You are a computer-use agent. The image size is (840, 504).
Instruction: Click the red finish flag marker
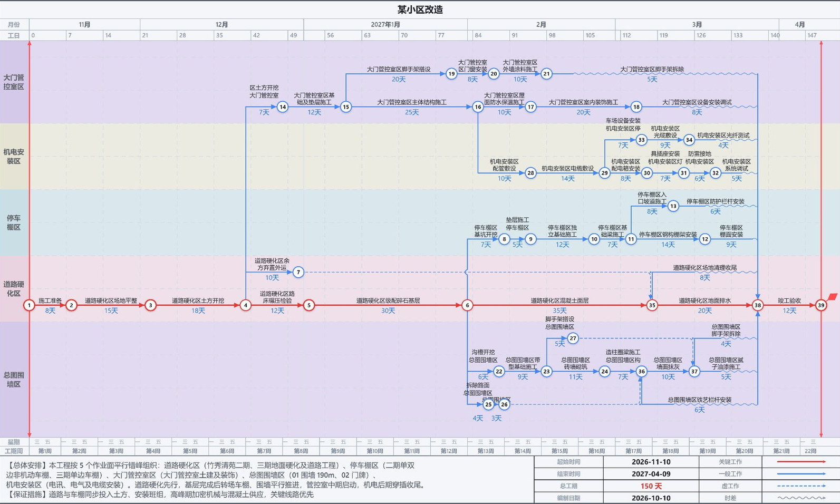(832, 297)
